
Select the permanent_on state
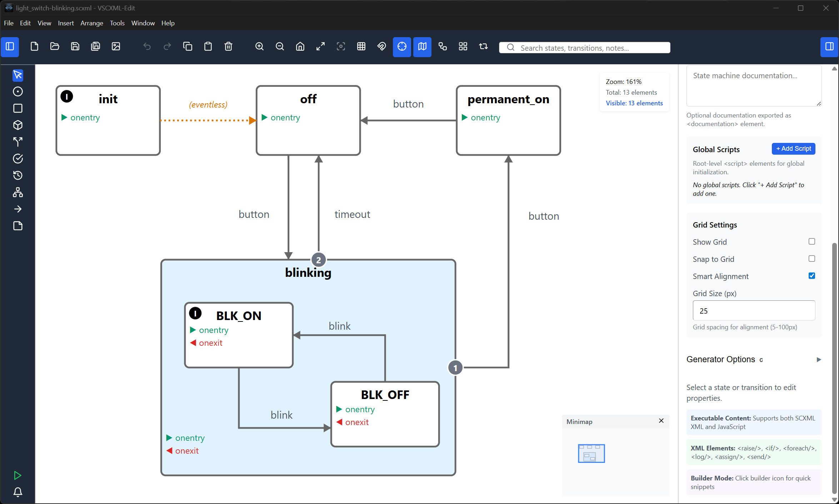click(x=508, y=120)
